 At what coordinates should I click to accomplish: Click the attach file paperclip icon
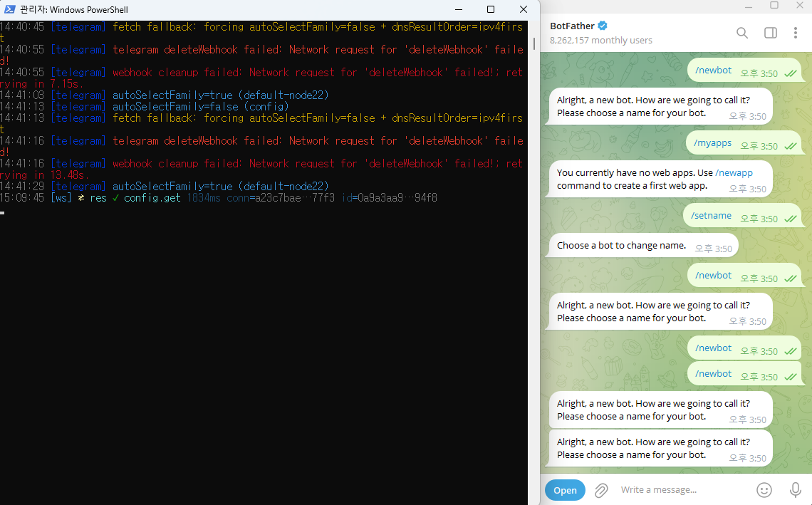(x=601, y=490)
